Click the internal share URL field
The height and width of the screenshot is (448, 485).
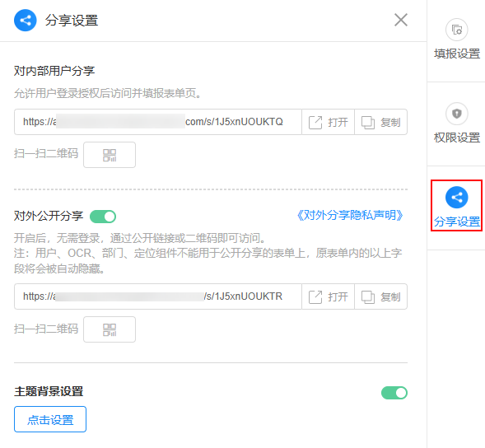158,122
